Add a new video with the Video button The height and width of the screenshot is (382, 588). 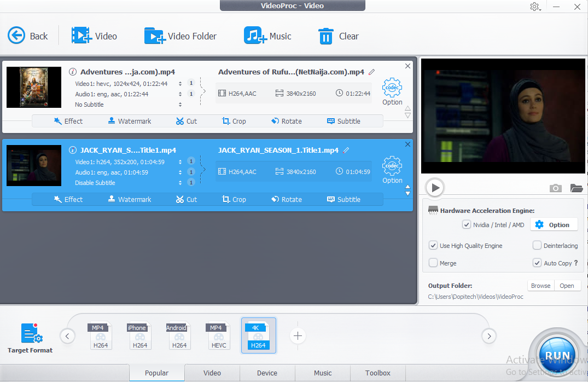95,36
